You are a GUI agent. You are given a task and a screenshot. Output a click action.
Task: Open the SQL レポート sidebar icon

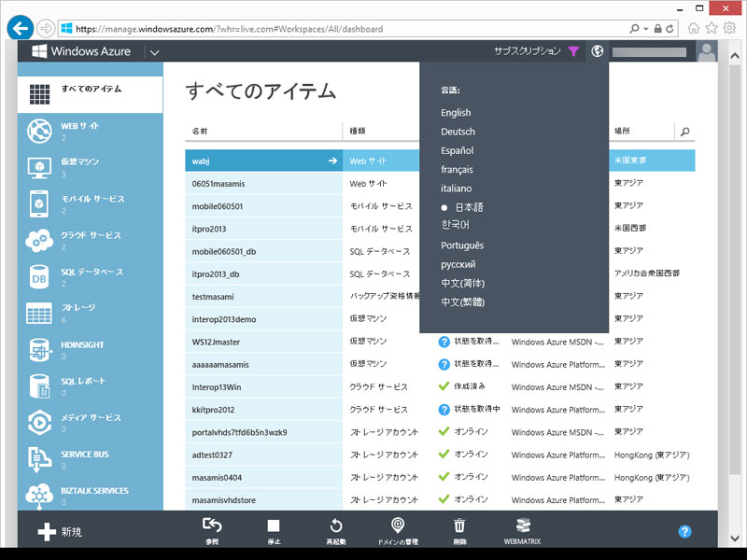[39, 386]
